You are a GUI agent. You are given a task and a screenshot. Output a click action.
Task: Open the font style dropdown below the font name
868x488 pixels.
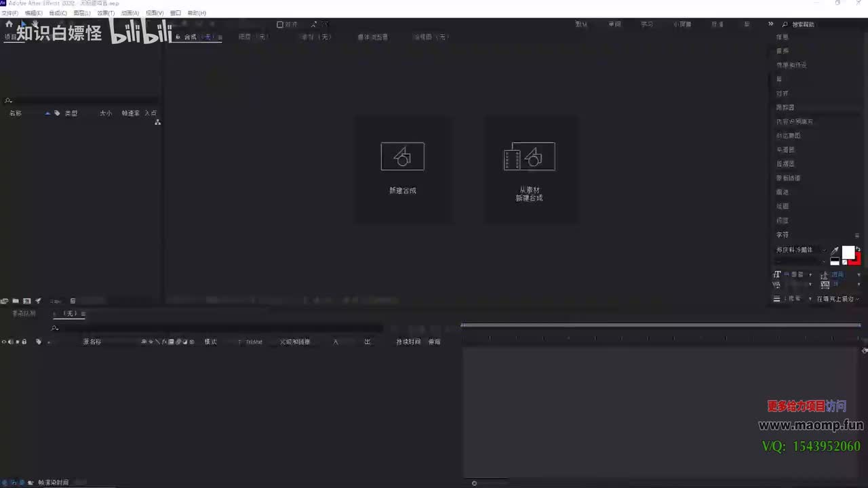pos(802,261)
